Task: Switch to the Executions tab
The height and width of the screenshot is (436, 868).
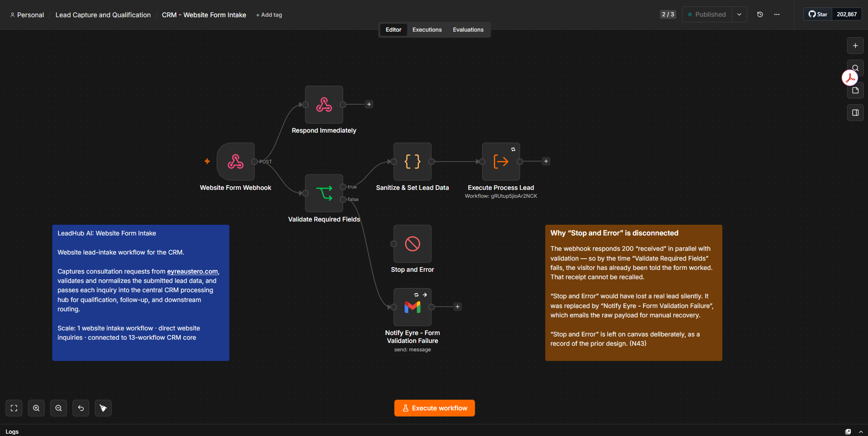Action: point(427,30)
